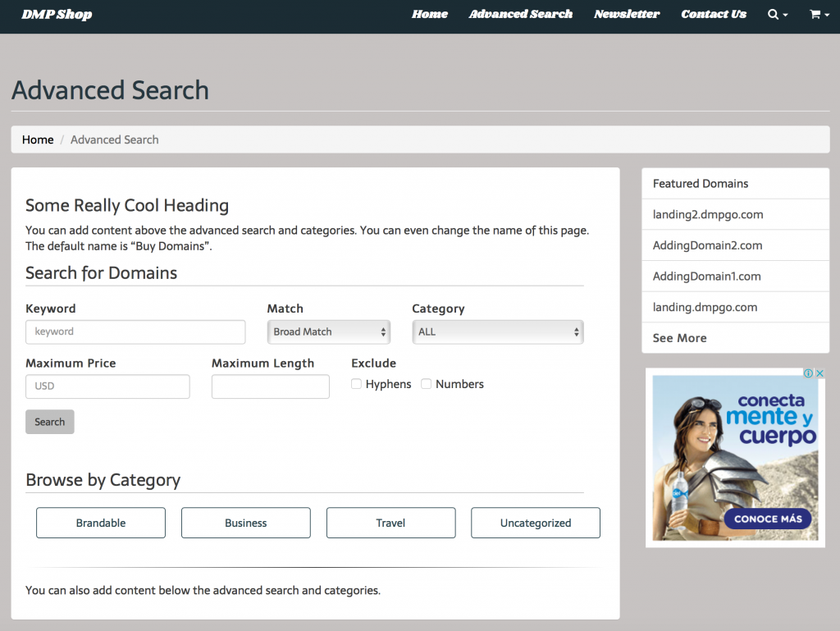Click See More under Featured Domains
This screenshot has width=840, height=631.
point(679,338)
